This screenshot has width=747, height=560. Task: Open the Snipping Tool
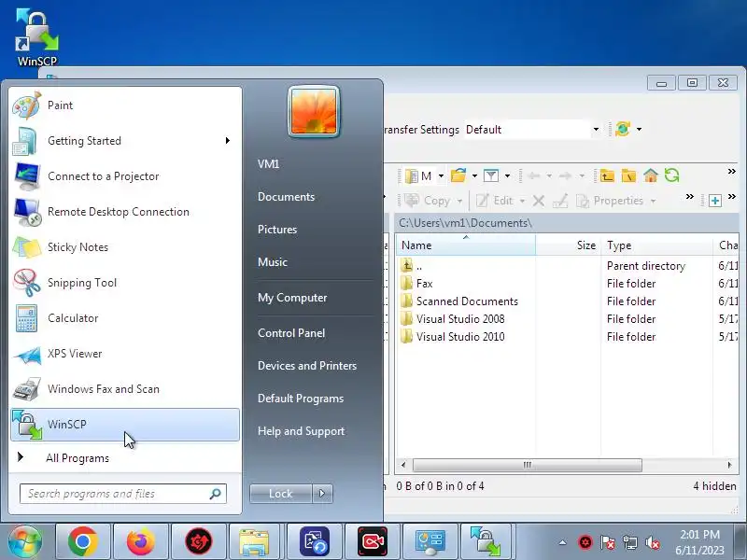[125, 283]
